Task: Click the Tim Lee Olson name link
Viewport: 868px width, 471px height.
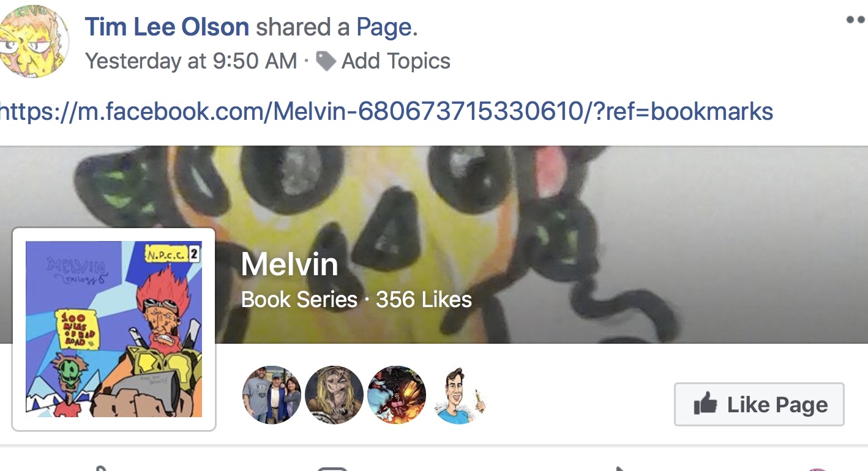Action: (166, 27)
